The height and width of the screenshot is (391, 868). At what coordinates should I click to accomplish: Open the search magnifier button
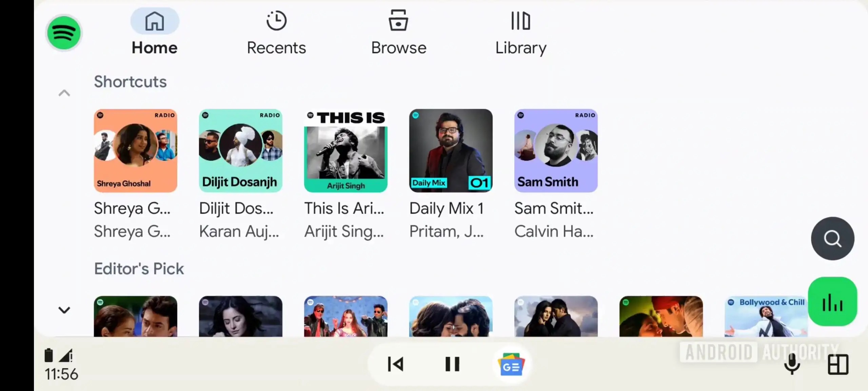tap(832, 239)
